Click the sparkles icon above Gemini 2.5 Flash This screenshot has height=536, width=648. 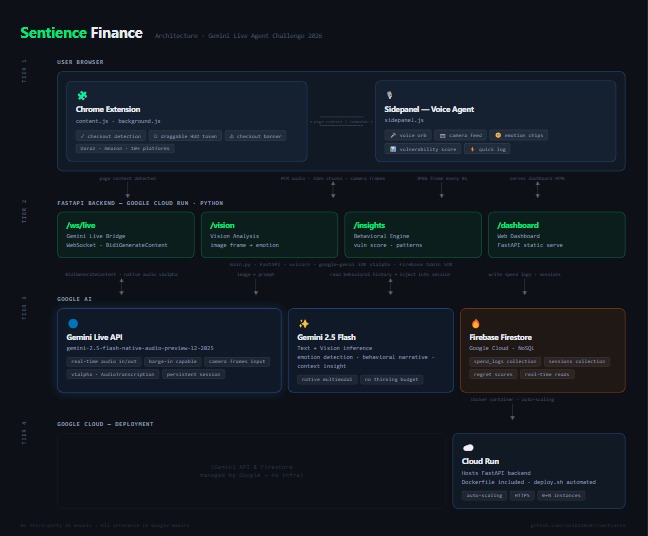coord(304,323)
